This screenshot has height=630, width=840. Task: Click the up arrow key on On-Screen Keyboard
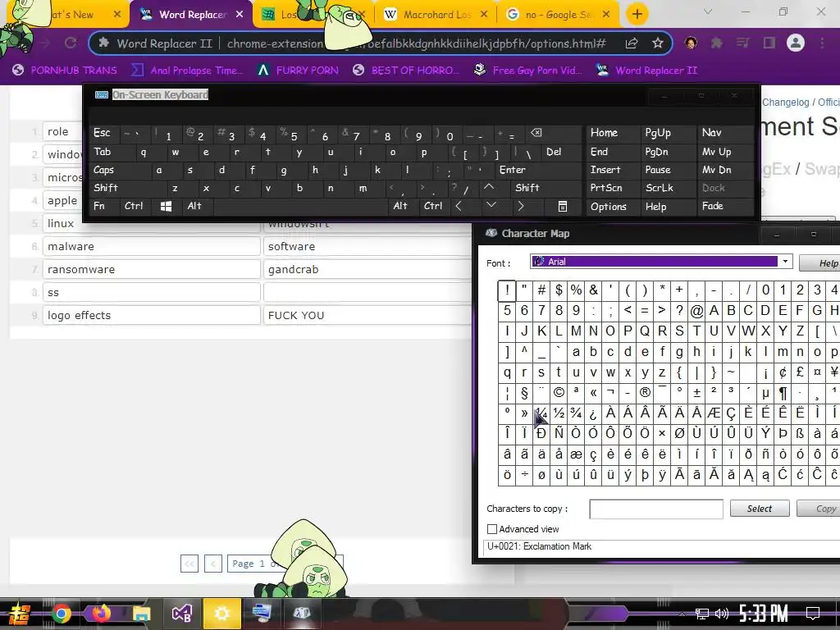489,188
